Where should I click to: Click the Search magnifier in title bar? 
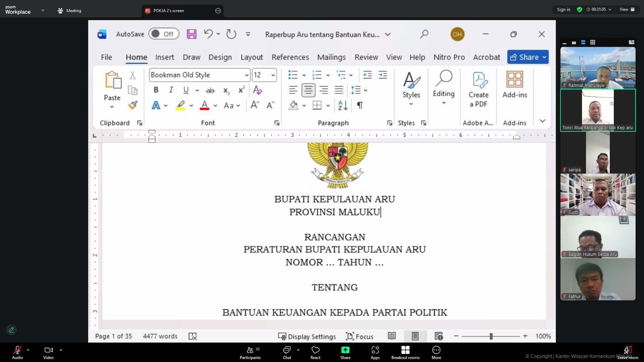tap(424, 34)
